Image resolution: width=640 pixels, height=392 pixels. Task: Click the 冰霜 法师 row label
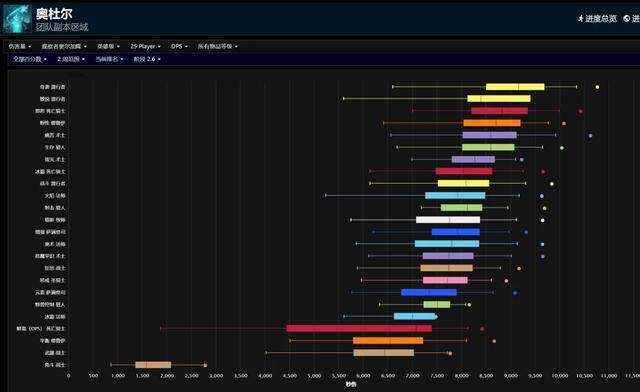tap(55, 316)
